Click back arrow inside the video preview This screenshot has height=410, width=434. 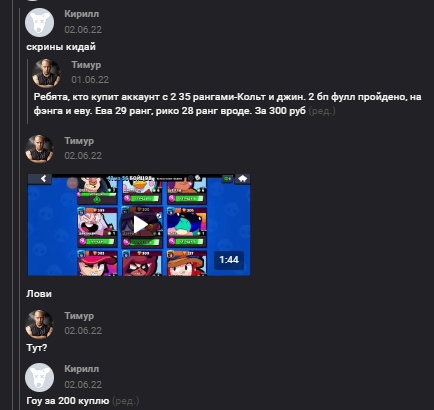[43, 179]
